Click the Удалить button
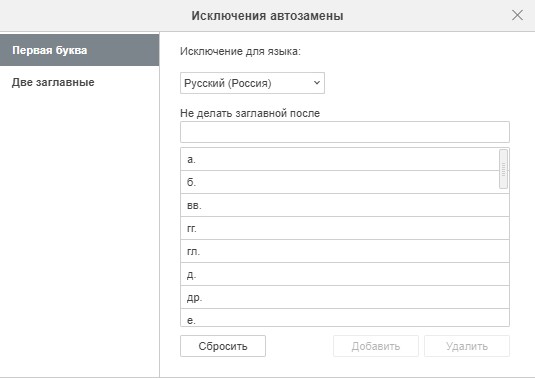This screenshot has height=378, width=535. click(x=467, y=346)
